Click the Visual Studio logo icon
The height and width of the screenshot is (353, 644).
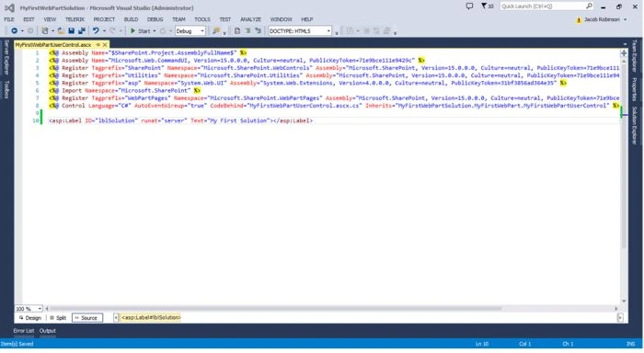click(x=9, y=7)
